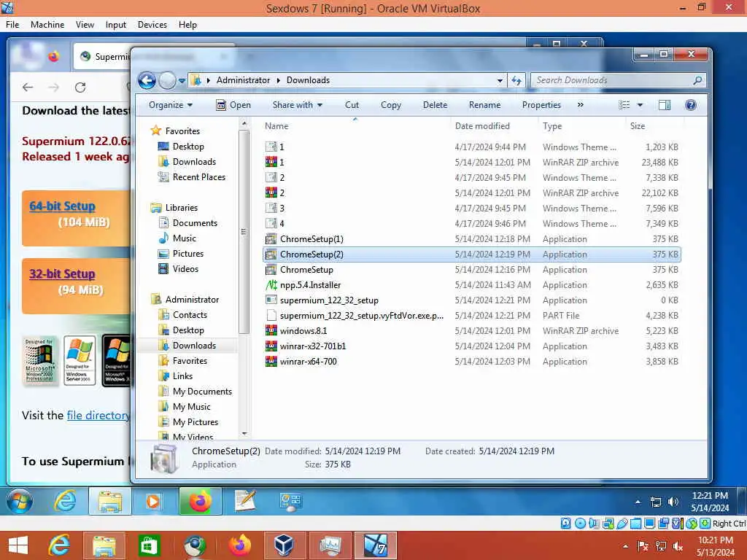Click the navigation pane scrollbar thumb
747x560 pixels.
[244, 233]
